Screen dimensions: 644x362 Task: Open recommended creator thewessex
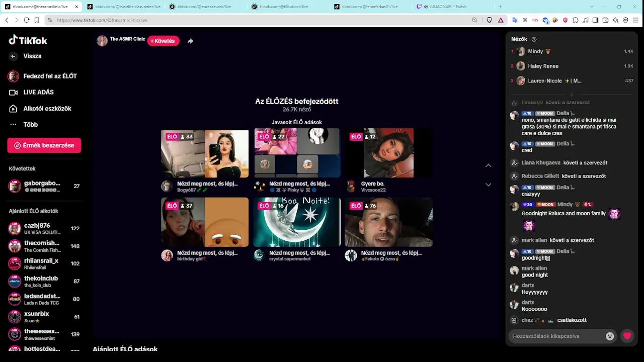tap(44, 334)
